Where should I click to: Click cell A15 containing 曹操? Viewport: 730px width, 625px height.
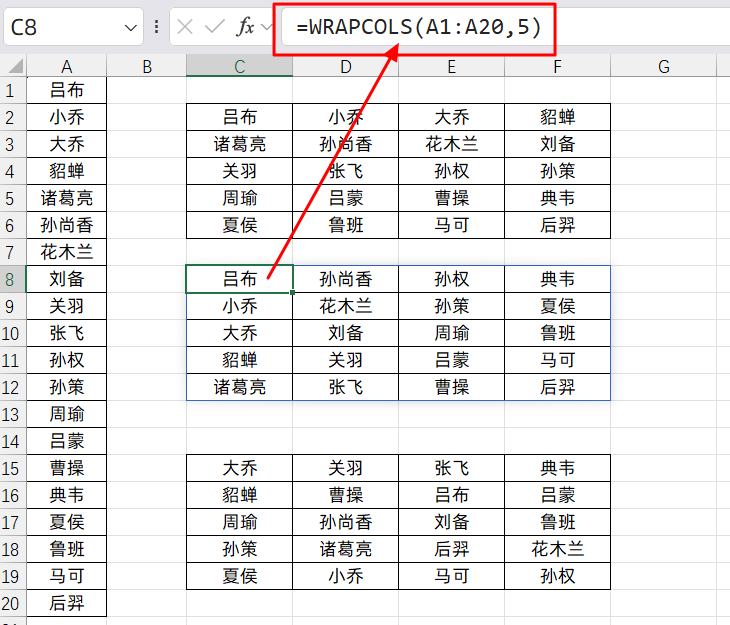(x=67, y=469)
